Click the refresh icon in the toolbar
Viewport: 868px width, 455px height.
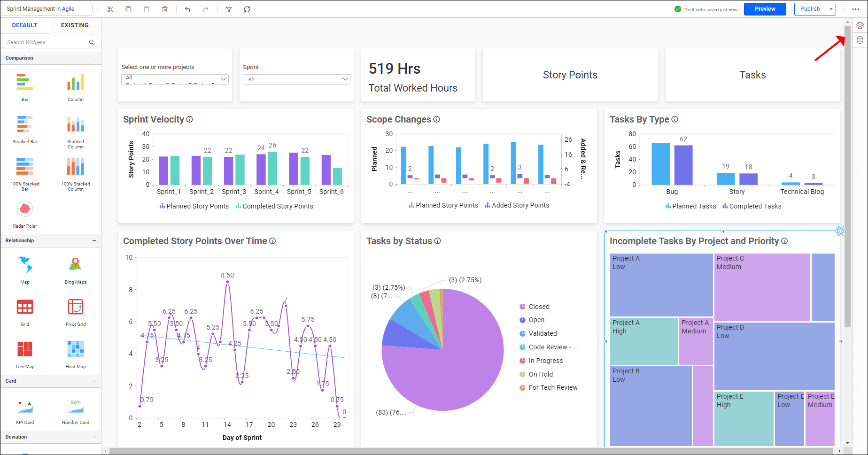pyautogui.click(x=247, y=9)
